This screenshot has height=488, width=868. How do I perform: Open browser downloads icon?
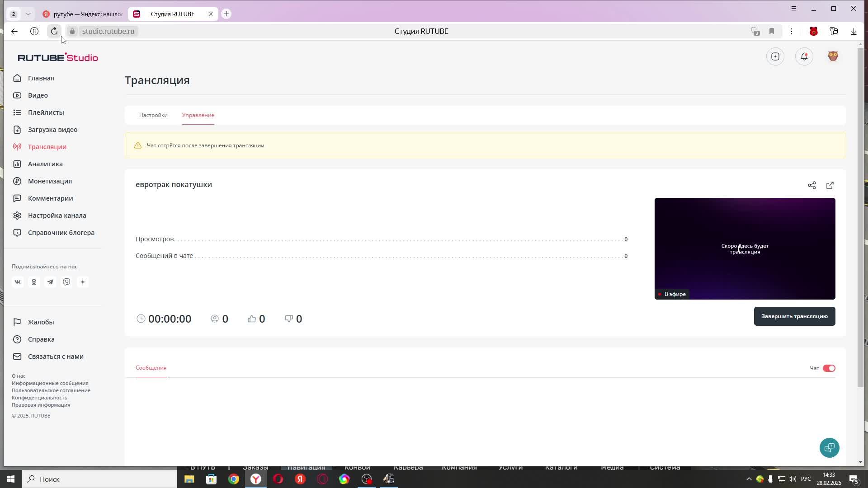pos(854,31)
